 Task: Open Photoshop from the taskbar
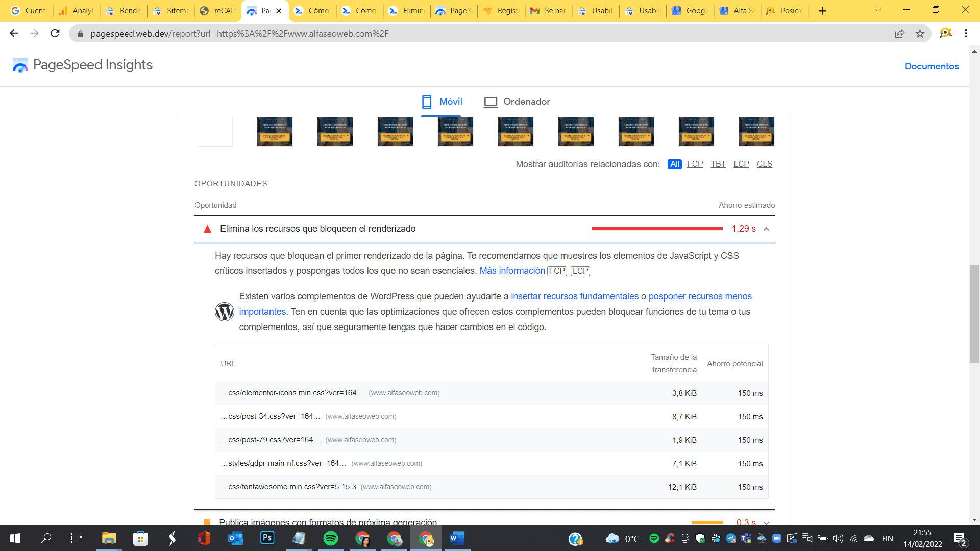point(267,538)
